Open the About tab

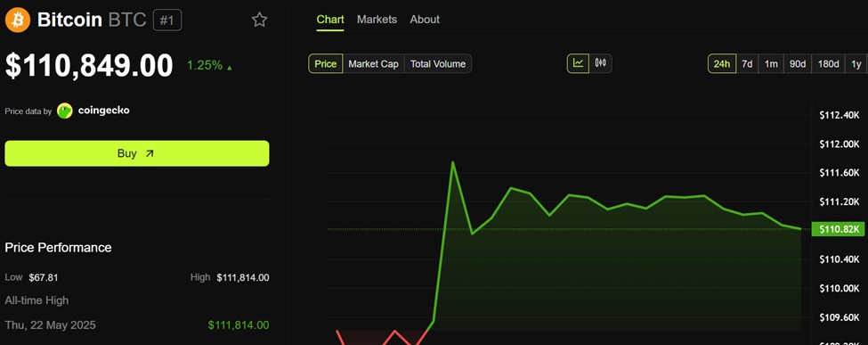(425, 20)
